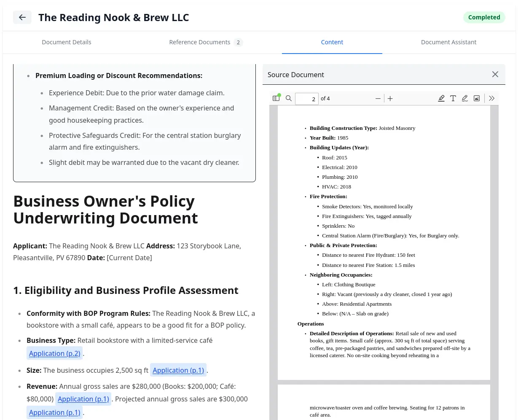This screenshot has height=420, width=518.
Task: Click the Reference Documents count badge 2
Action: click(x=238, y=42)
